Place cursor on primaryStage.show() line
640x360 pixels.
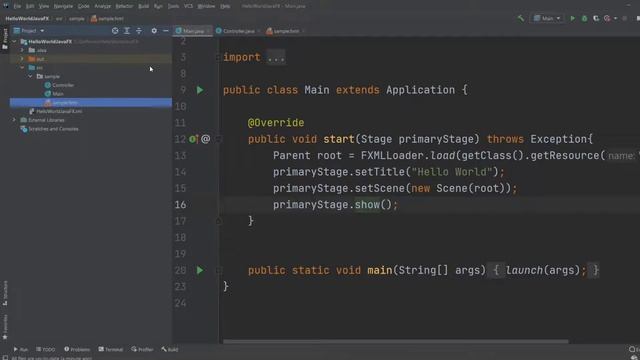[x=335, y=205]
